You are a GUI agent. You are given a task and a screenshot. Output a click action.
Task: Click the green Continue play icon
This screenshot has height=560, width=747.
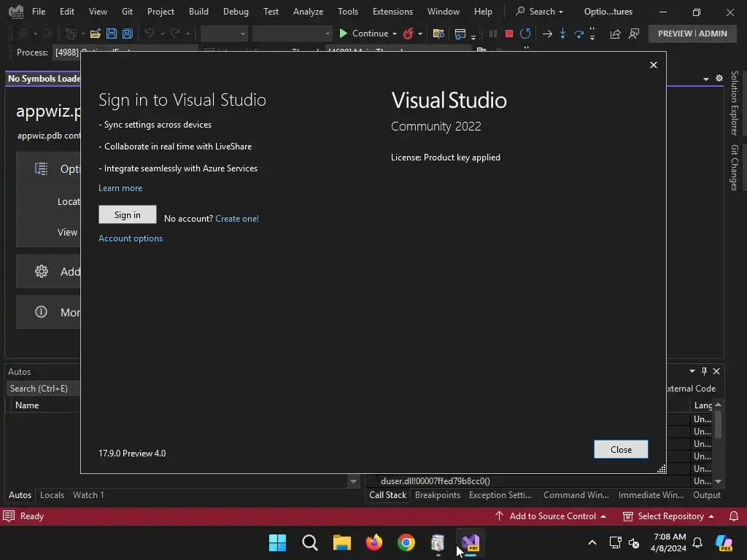343,34
